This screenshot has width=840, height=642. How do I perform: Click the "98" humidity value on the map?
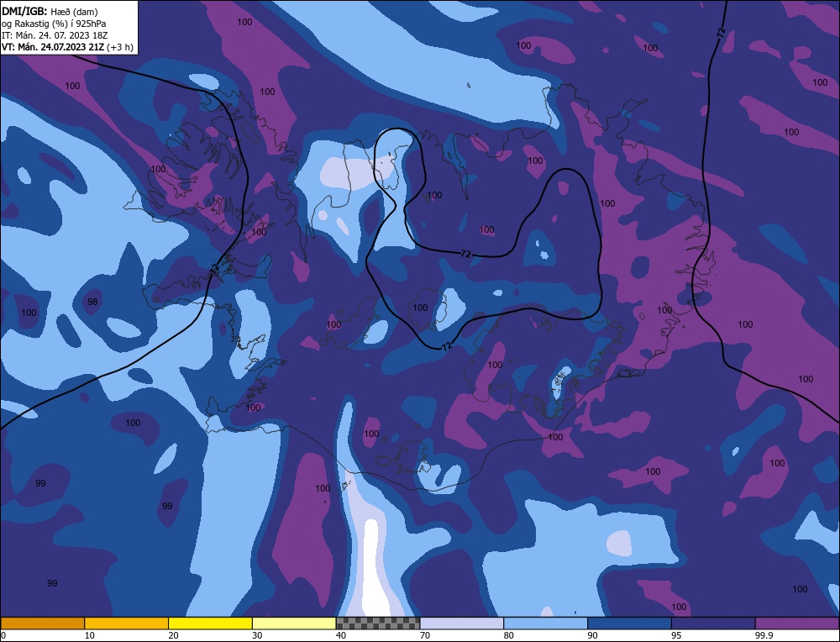[x=92, y=302]
